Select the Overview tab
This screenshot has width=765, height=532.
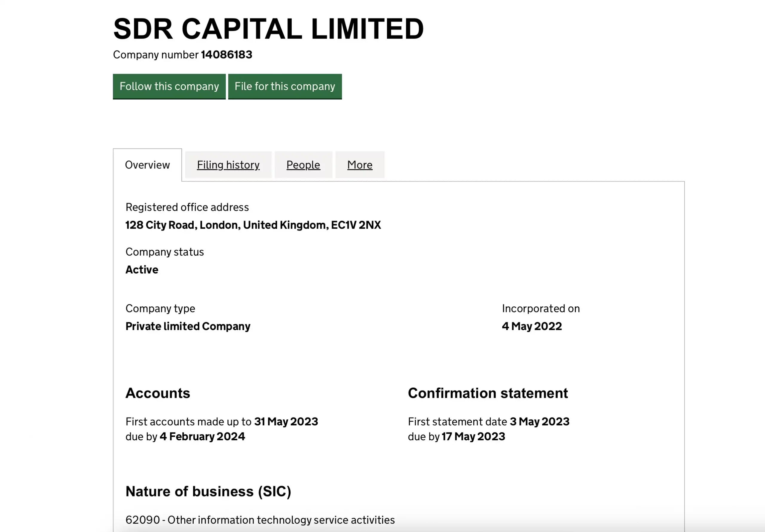147,165
